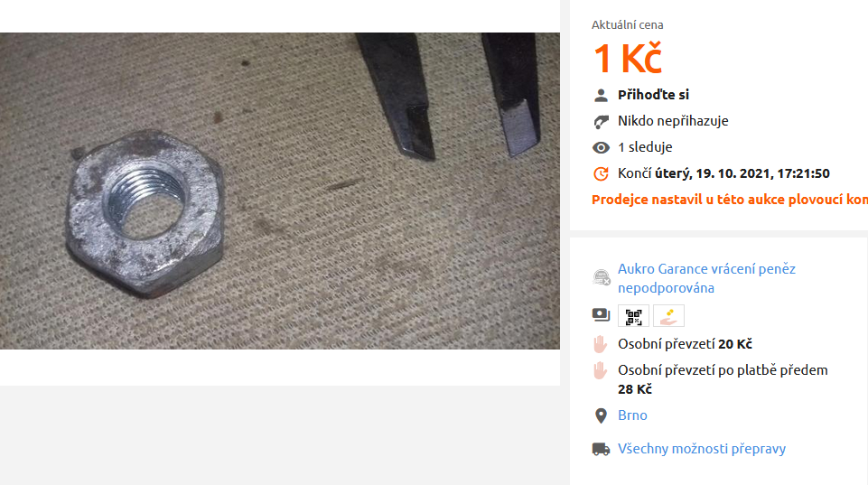Click the eye icon next to 1 sleduje
Screen dimensions: 868x485
pyautogui.click(x=601, y=147)
